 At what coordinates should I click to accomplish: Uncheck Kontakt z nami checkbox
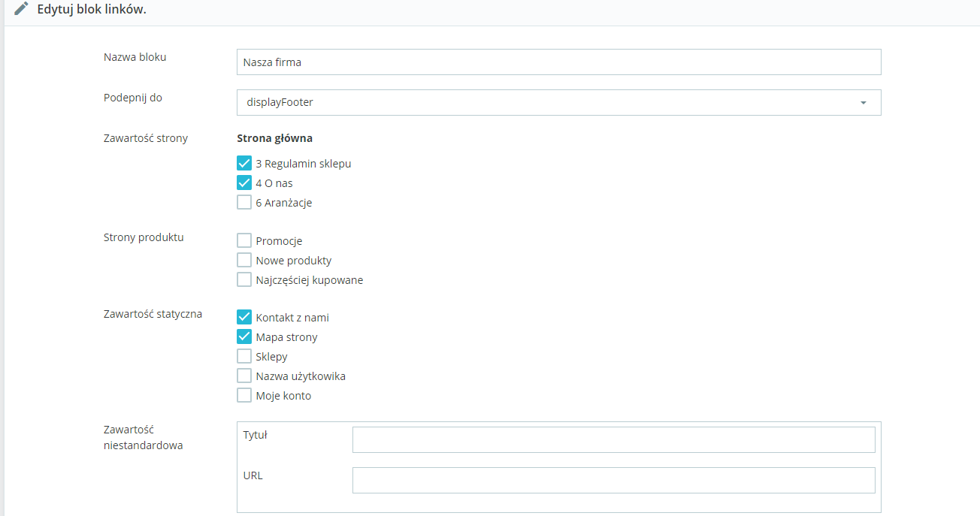pos(244,317)
